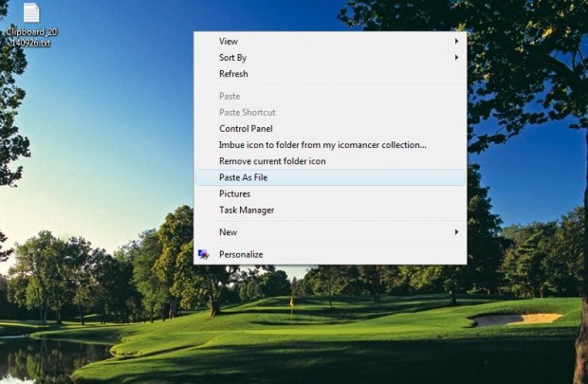Viewport: 588px width, 384px height.
Task: Expand the View submenu arrow
Action: 456,41
